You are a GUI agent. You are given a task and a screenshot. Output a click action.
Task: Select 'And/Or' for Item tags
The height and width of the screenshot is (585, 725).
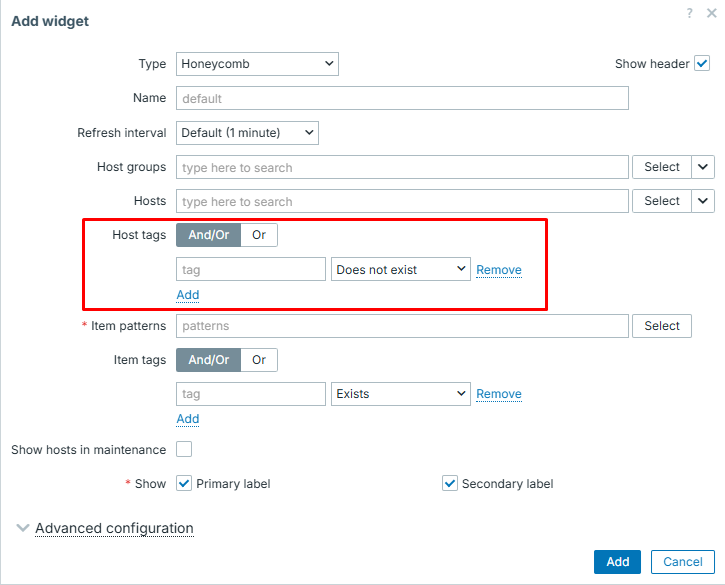(208, 360)
